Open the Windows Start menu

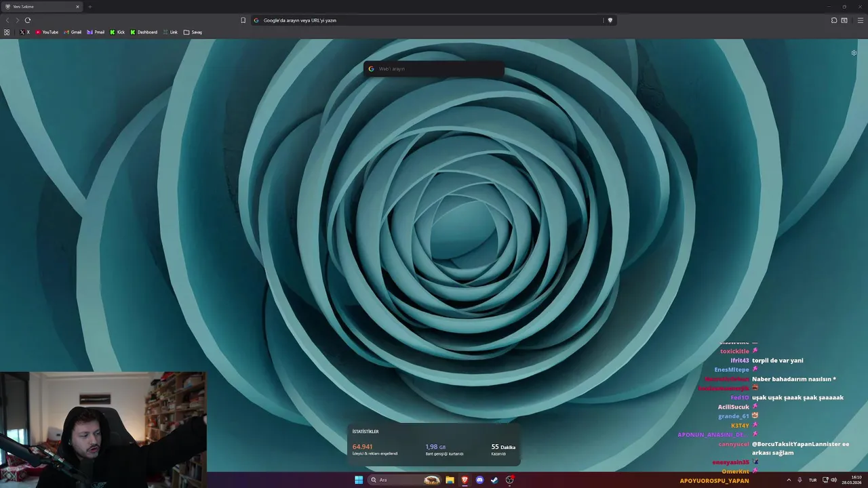pyautogui.click(x=359, y=480)
